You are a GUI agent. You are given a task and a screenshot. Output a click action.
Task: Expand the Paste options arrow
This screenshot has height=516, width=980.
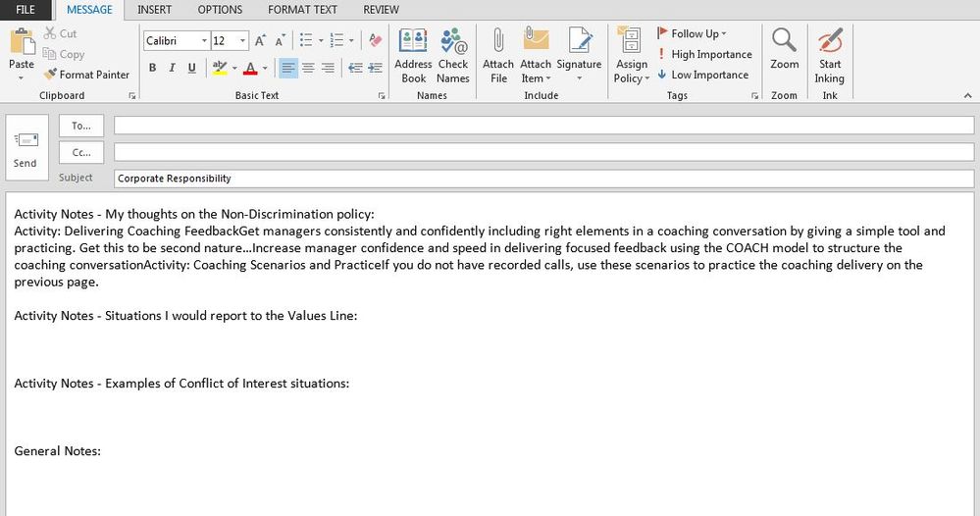click(x=22, y=77)
